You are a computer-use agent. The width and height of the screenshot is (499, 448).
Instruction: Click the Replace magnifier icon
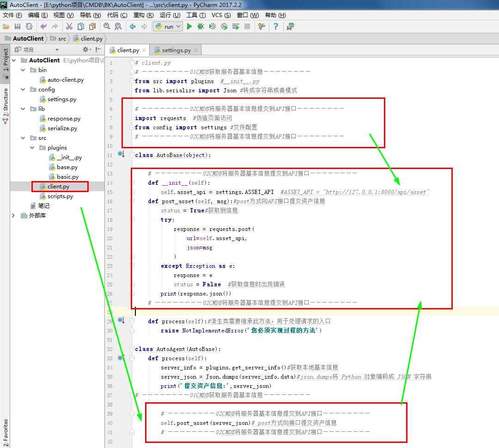click(x=118, y=27)
